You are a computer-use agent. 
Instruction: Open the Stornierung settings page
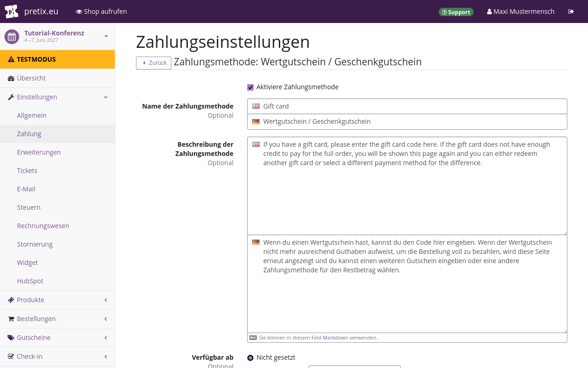(x=57, y=244)
